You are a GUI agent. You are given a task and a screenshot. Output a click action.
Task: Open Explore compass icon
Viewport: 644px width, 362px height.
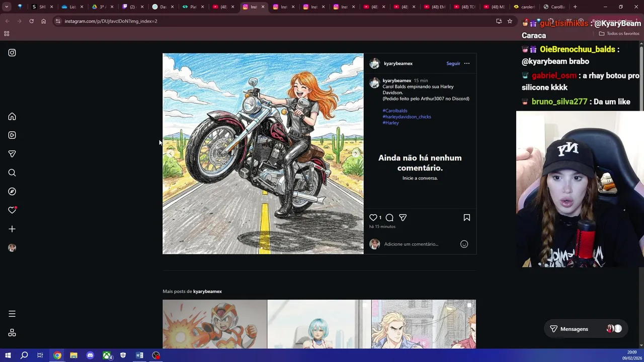click(12, 192)
